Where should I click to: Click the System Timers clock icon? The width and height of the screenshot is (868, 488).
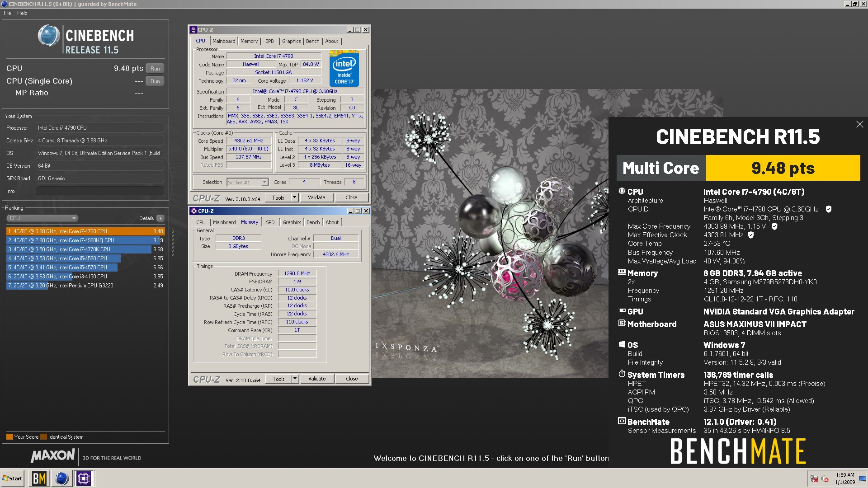click(622, 374)
